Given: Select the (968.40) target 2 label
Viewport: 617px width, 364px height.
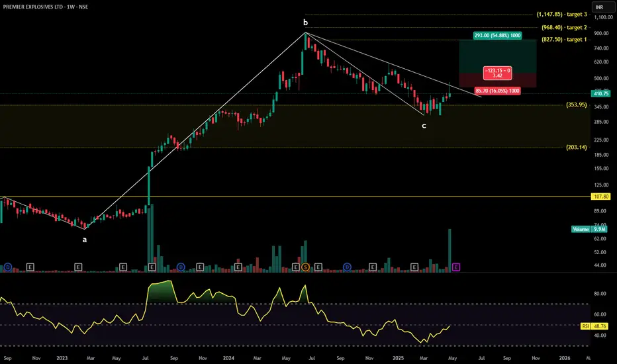Looking at the screenshot, I should click(x=564, y=28).
